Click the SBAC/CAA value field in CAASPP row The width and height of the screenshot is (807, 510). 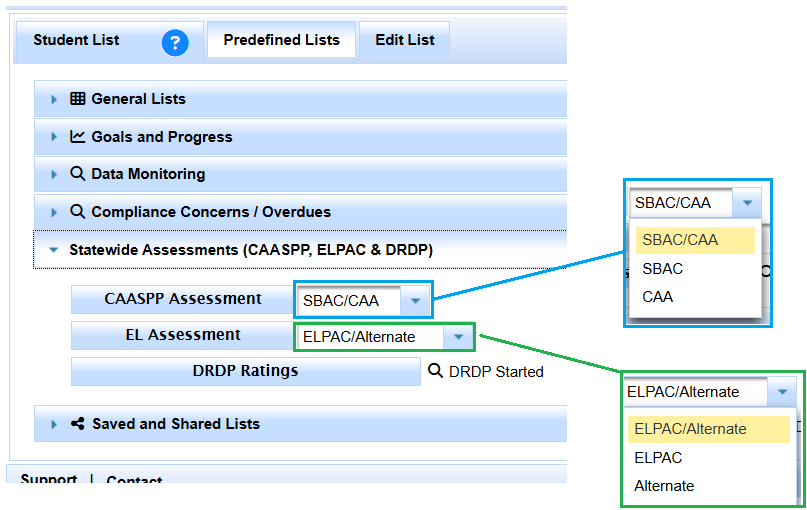click(x=349, y=301)
